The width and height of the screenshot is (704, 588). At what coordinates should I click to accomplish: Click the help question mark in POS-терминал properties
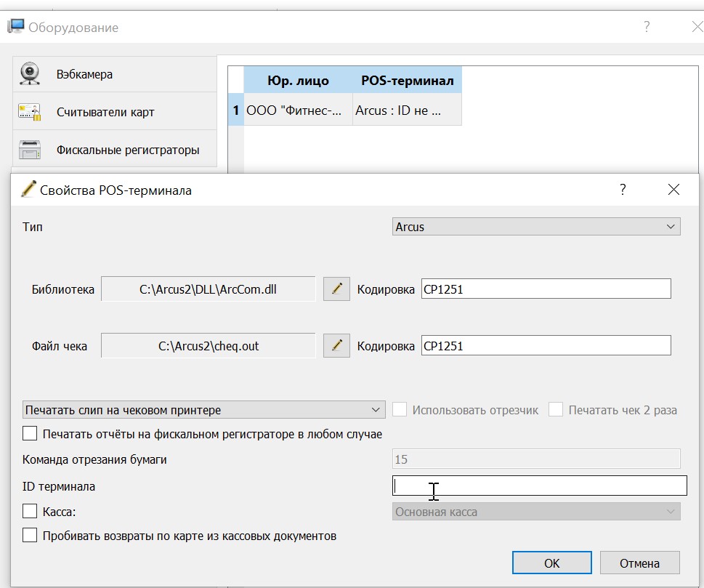623,189
